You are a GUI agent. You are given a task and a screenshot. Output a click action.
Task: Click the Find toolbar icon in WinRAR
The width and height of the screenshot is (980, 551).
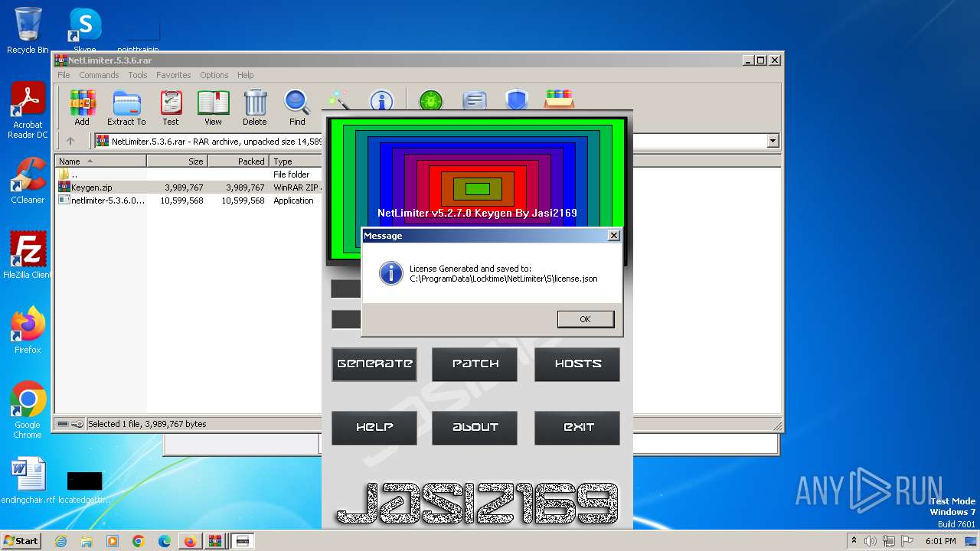297,107
